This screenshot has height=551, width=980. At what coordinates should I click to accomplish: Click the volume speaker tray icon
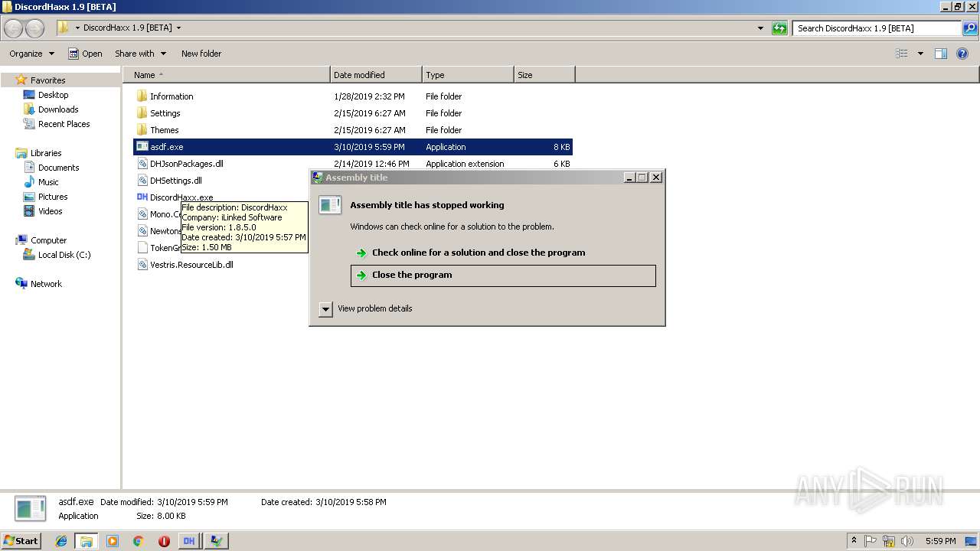click(x=907, y=541)
